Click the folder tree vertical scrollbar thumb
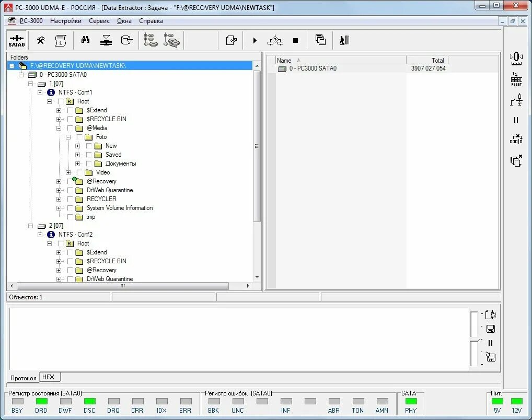 coord(257,146)
